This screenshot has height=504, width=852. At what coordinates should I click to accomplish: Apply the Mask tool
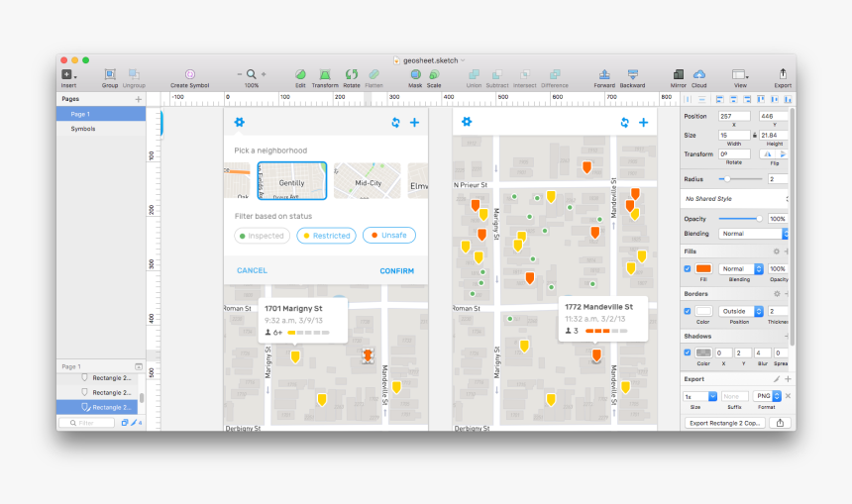[414, 75]
